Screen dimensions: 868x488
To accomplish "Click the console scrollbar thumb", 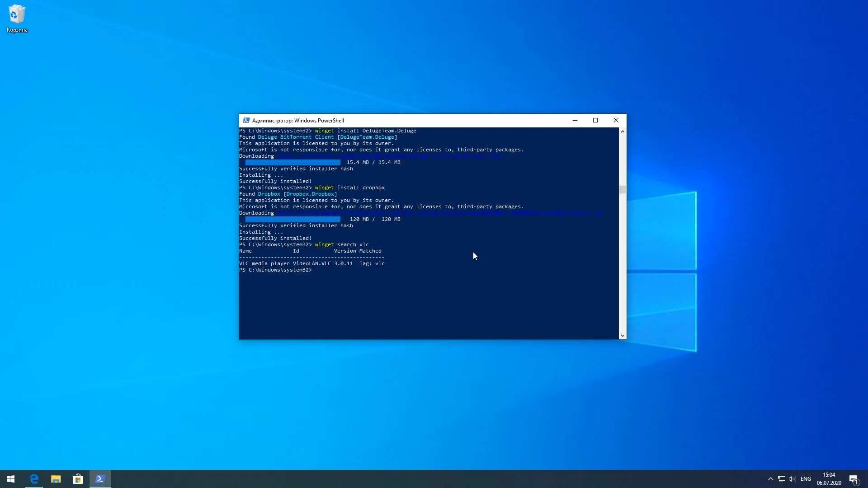I will click(623, 190).
